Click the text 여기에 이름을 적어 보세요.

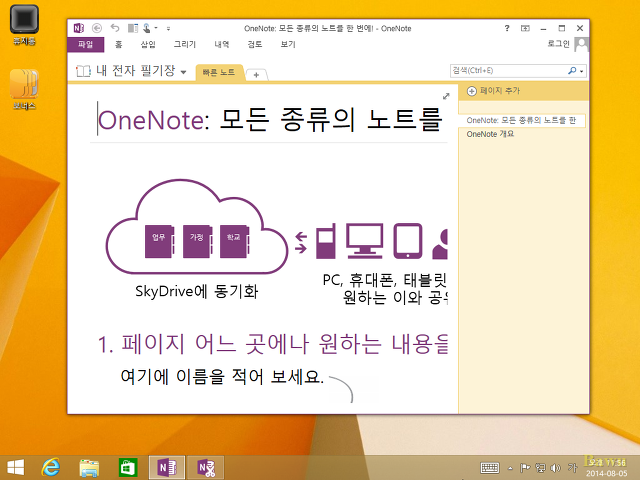(x=222, y=376)
